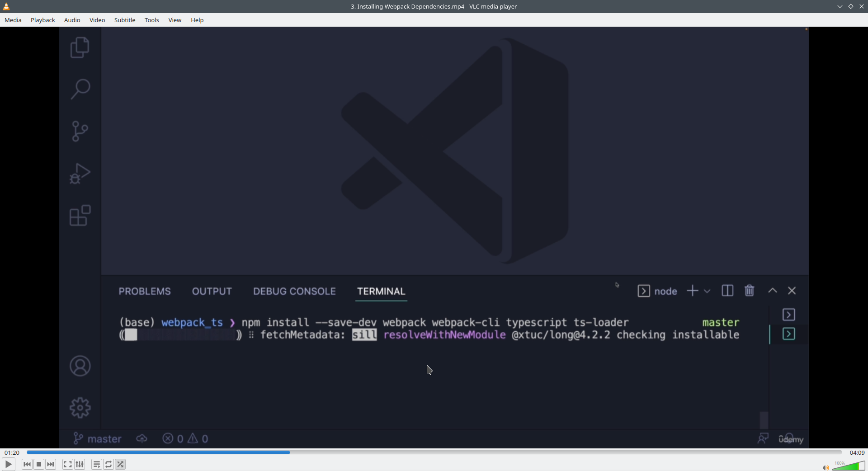
Task: Open the Extensions blocks icon
Action: pyautogui.click(x=80, y=215)
